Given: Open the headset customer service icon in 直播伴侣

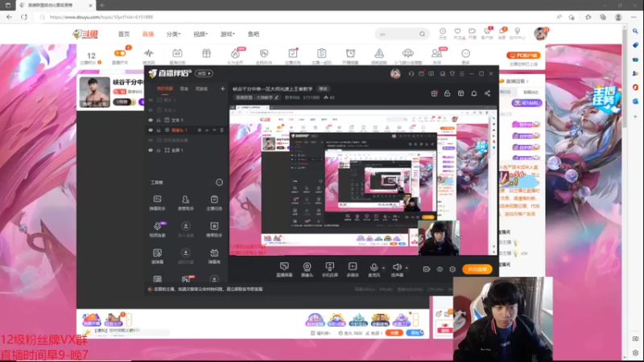Looking at the screenshot, I should [x=411, y=73].
